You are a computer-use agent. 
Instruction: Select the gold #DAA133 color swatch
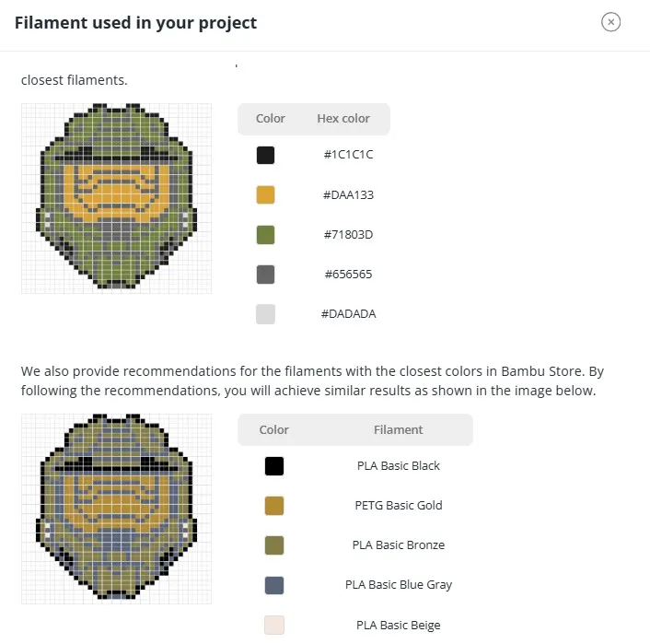(x=265, y=194)
